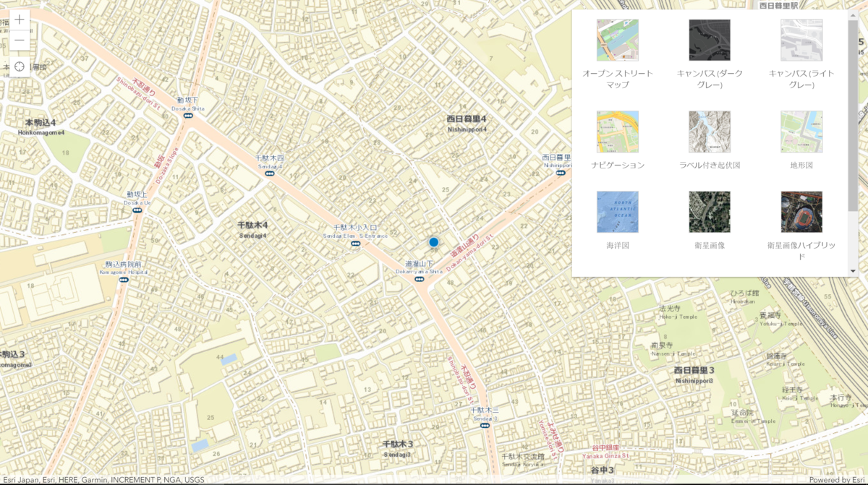Viewport: 868px width, 485px height.
Task: Select the ラベル付き起伏図 basemap
Action: pyautogui.click(x=710, y=132)
